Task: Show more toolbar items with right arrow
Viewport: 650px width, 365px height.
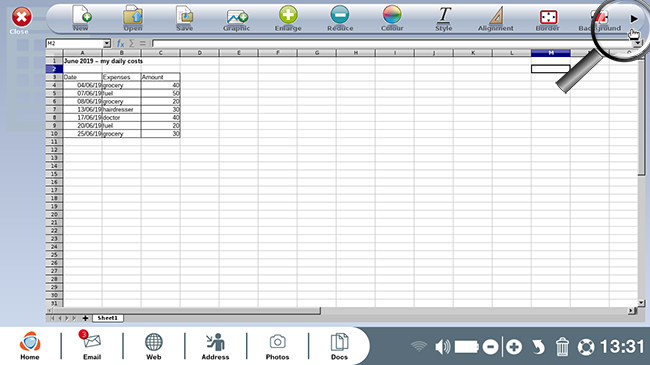Action: (x=634, y=19)
